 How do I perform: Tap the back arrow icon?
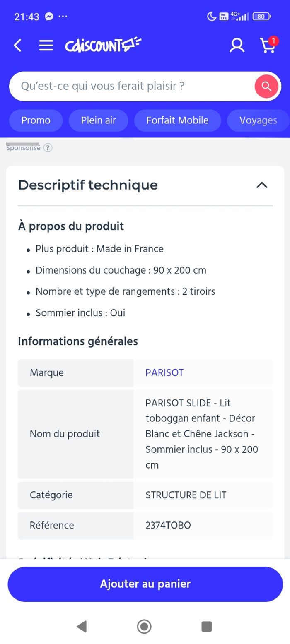(x=17, y=46)
